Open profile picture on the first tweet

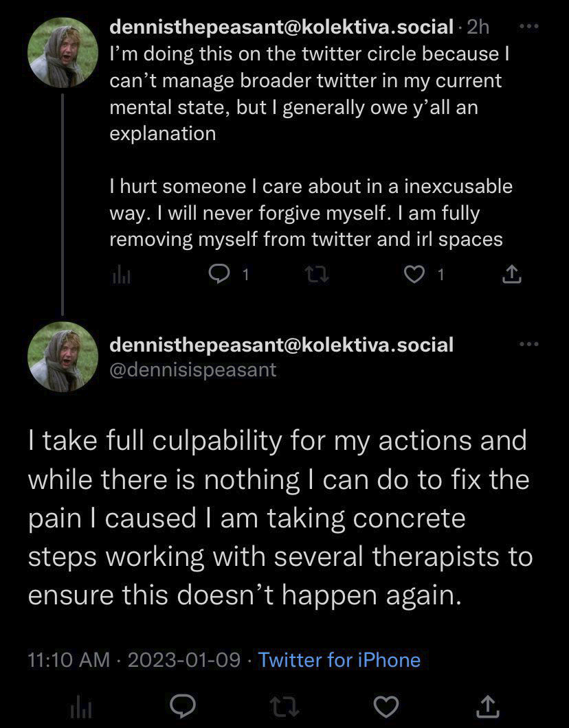click(x=63, y=52)
